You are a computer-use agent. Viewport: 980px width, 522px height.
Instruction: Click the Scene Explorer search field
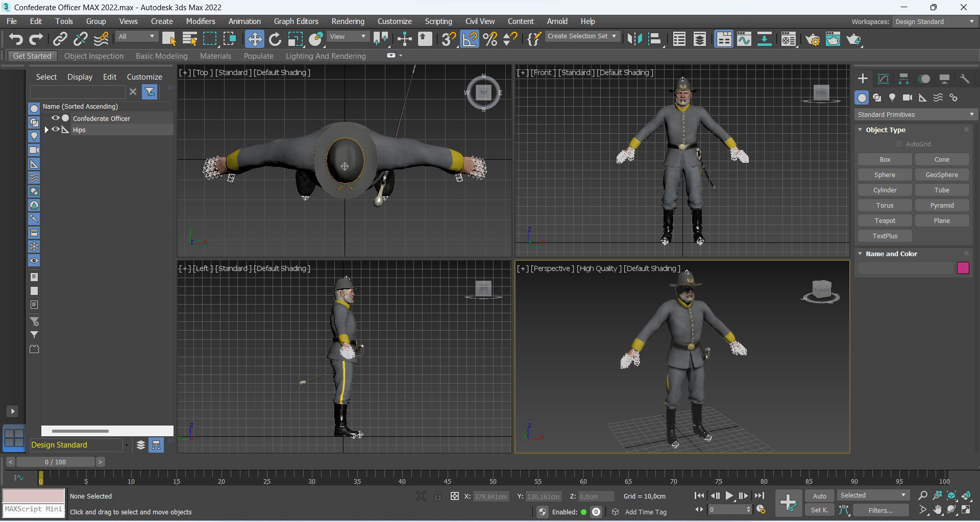pyautogui.click(x=78, y=92)
